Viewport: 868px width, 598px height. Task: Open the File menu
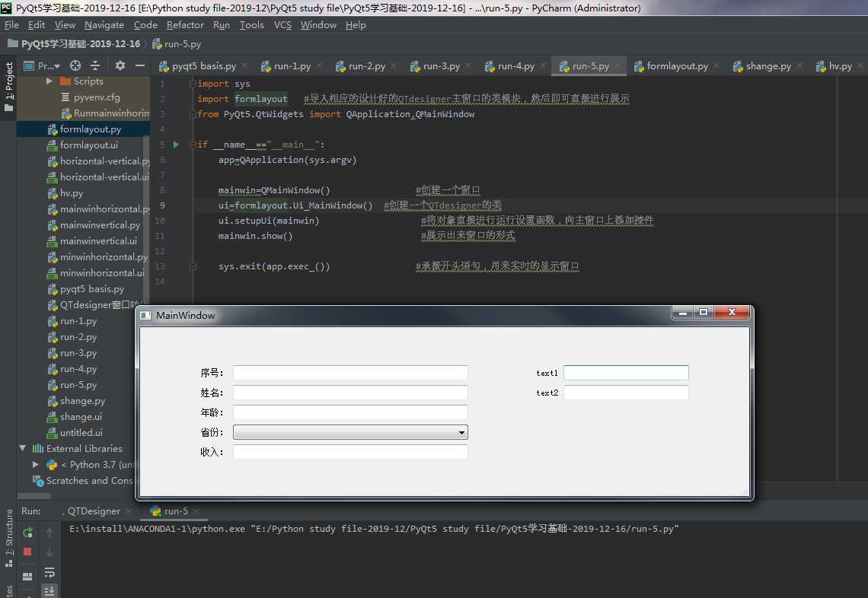pyautogui.click(x=11, y=25)
